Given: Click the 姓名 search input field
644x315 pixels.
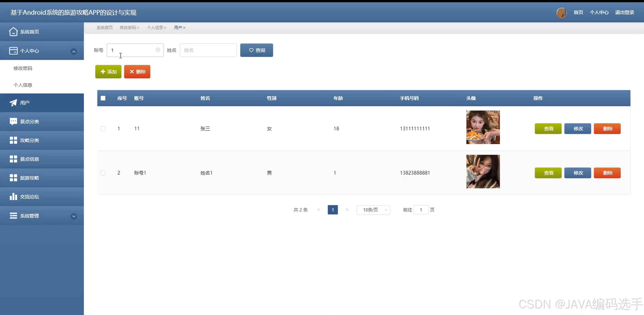Looking at the screenshot, I should click(208, 50).
